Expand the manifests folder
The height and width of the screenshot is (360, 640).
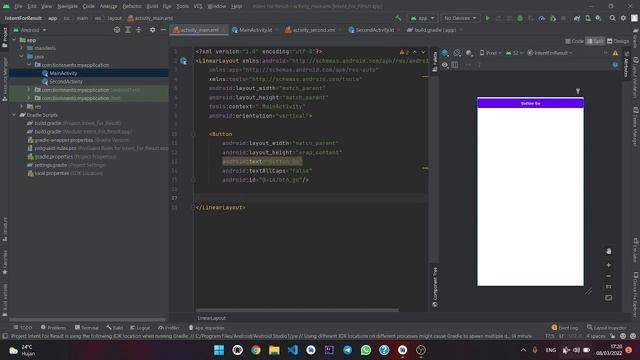click(22, 48)
